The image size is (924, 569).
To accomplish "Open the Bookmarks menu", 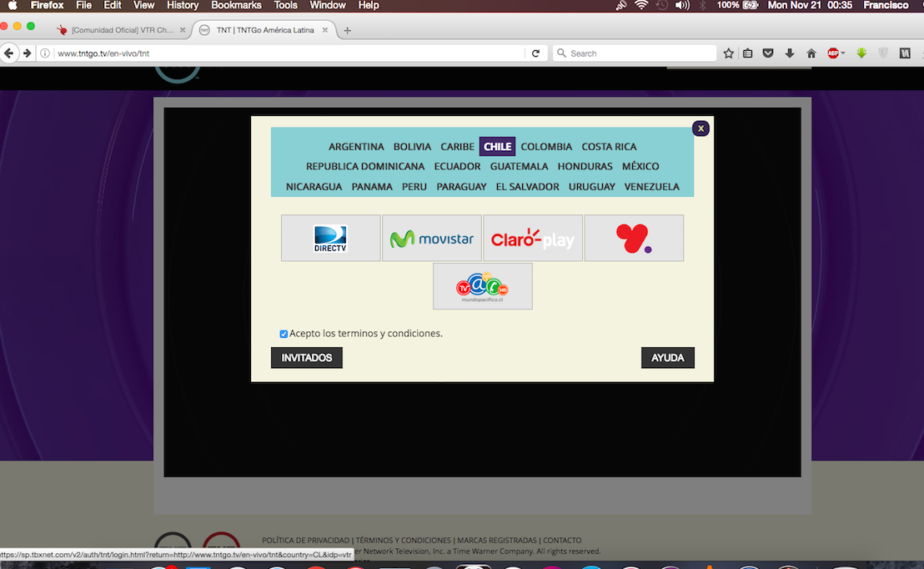I will [x=236, y=5].
